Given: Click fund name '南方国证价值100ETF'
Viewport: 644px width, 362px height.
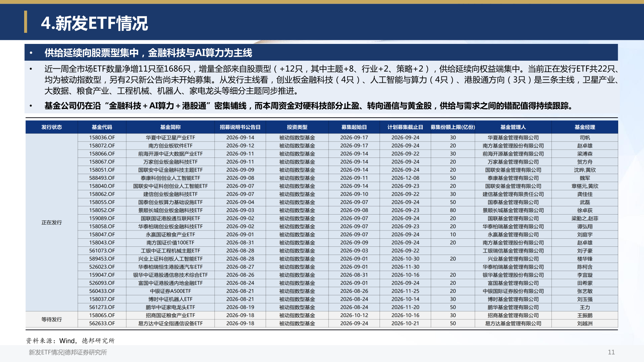Looking at the screenshot, I should [170, 243].
